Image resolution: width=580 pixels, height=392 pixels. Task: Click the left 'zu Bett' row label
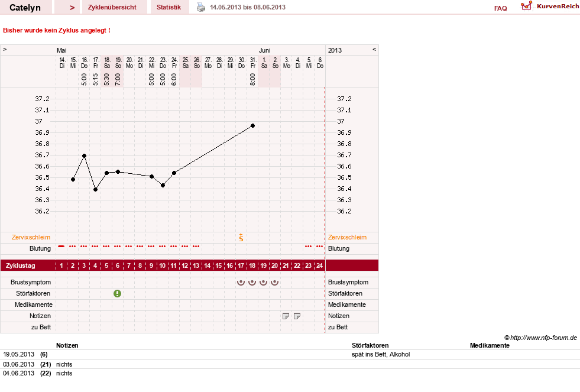pos(41,328)
